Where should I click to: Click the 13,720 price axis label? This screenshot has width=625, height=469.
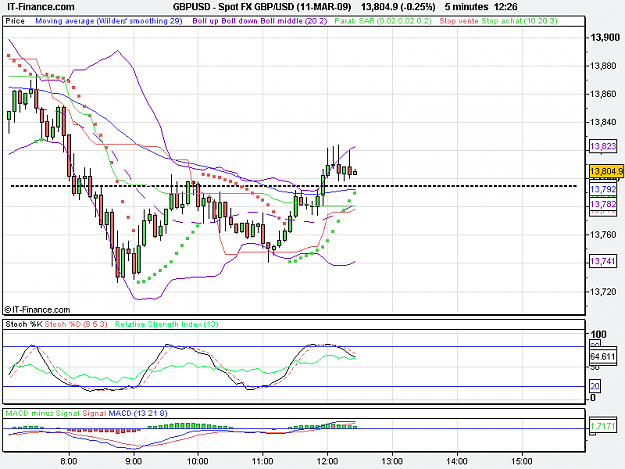(x=603, y=292)
